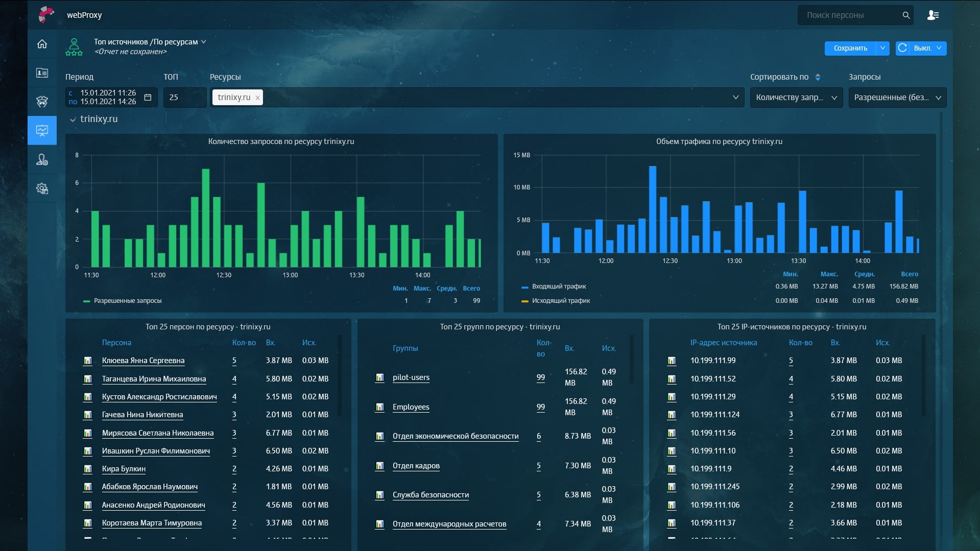
Task: Collapse the trinixy.ru section
Action: [73, 119]
